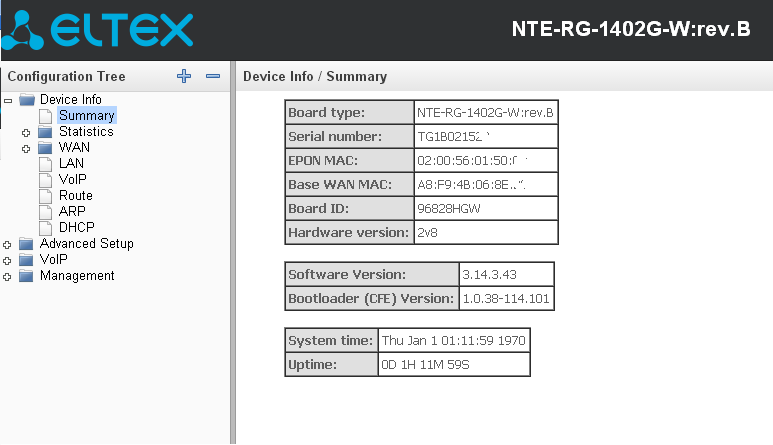The image size is (773, 445).
Task: Click the Advanced Setup folder icon
Action: pos(26,244)
